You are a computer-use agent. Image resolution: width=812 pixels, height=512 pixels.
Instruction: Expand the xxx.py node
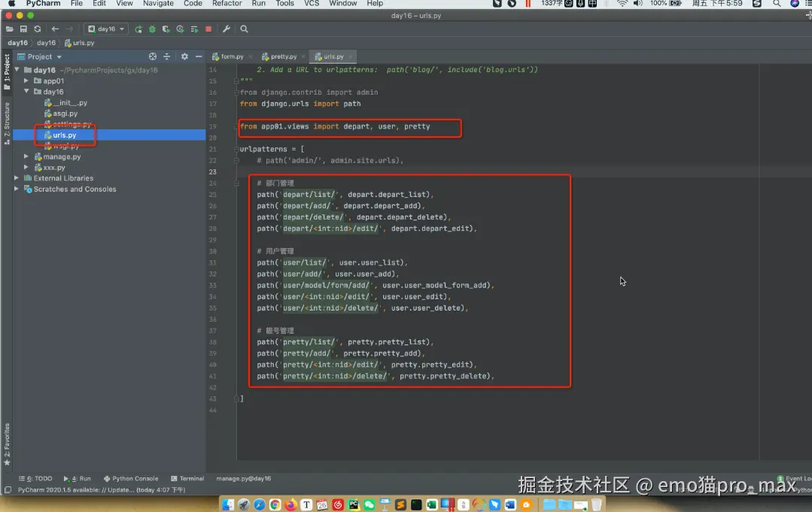(26, 167)
